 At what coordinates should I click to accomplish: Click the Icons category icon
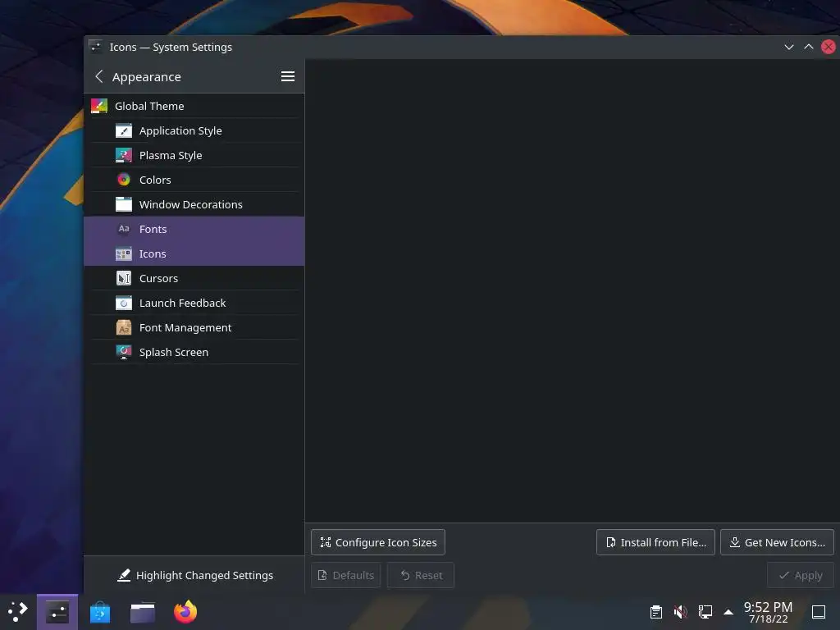click(124, 254)
